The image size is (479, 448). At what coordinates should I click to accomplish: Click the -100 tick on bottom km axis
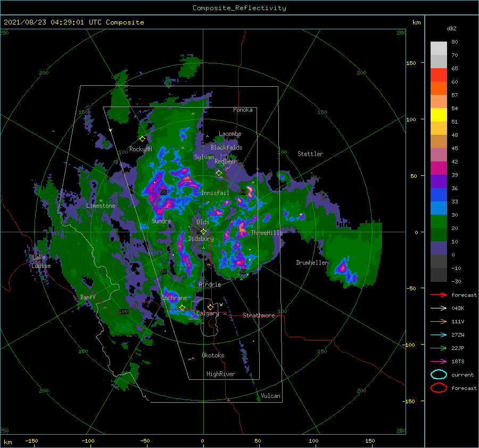coord(88,441)
